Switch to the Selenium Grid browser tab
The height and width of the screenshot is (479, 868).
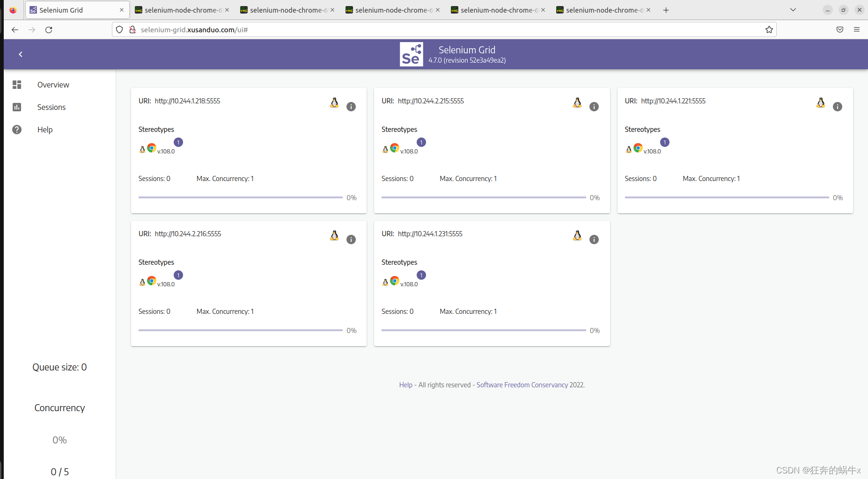tap(77, 10)
